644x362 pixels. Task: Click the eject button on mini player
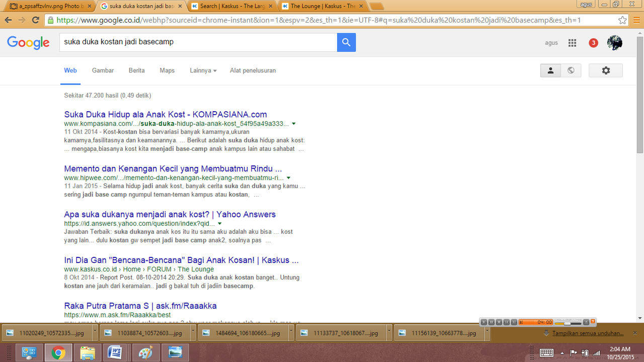(x=586, y=322)
